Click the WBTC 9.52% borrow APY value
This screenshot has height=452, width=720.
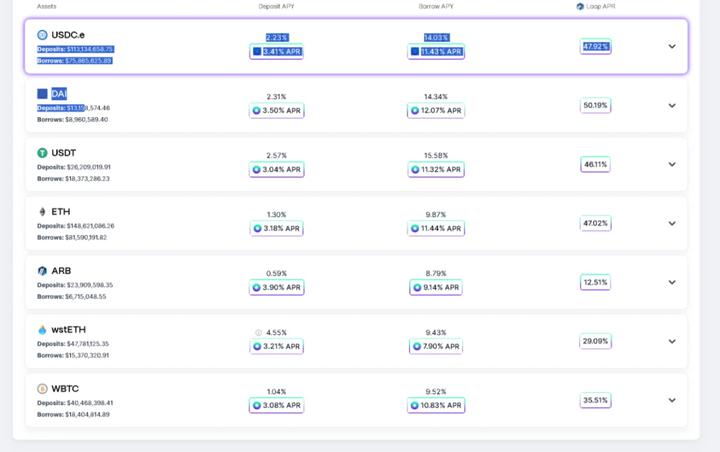pyautogui.click(x=436, y=392)
